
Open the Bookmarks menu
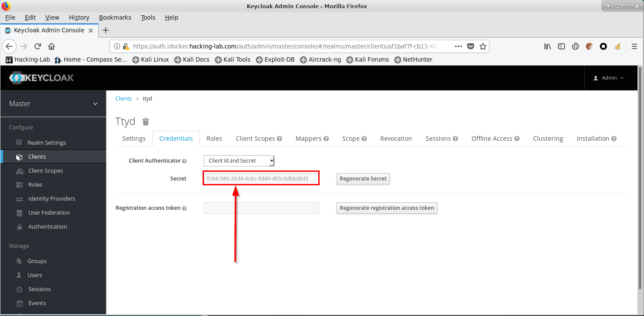coord(115,17)
